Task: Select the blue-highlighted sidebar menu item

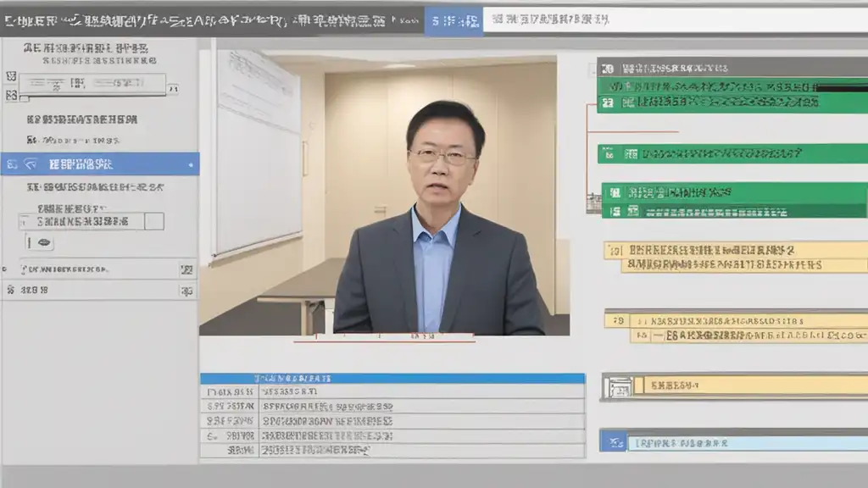Action: pos(100,164)
